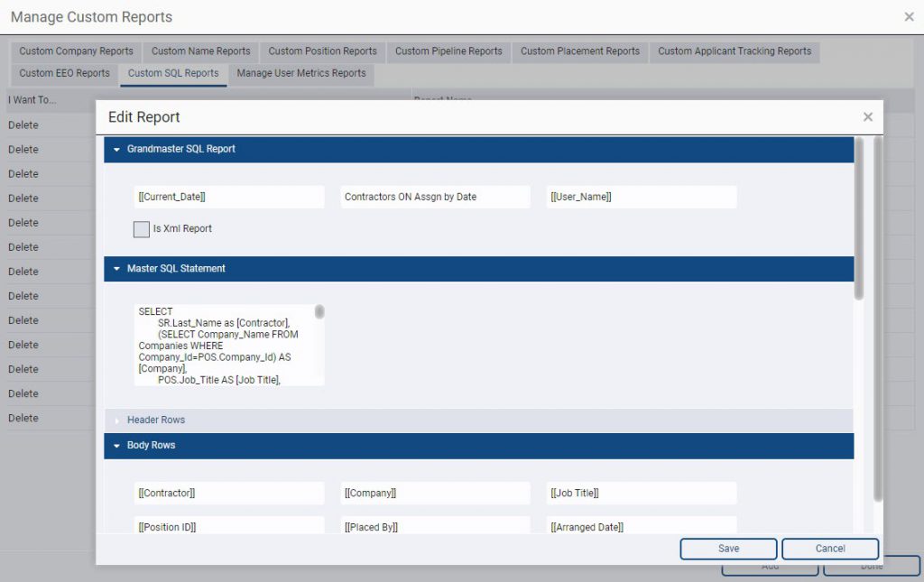Image resolution: width=924 pixels, height=582 pixels.
Task: Click the last Delete link in the list
Action: (x=23, y=418)
